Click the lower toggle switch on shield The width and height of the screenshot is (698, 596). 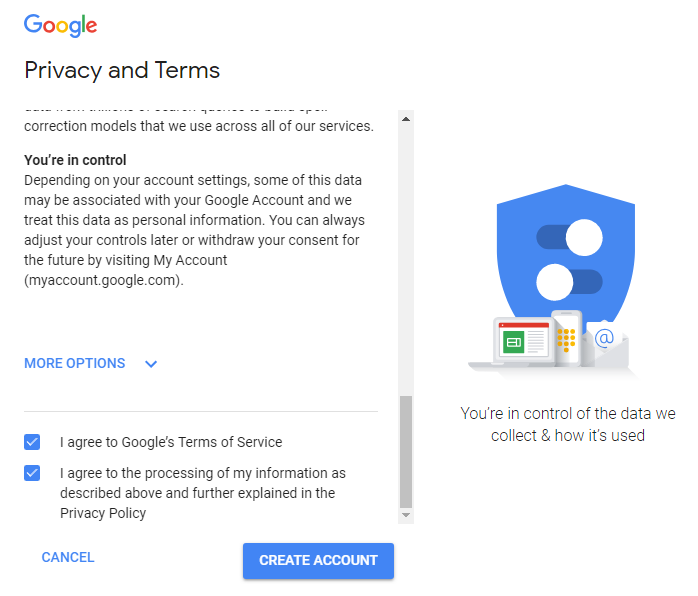coord(569,282)
